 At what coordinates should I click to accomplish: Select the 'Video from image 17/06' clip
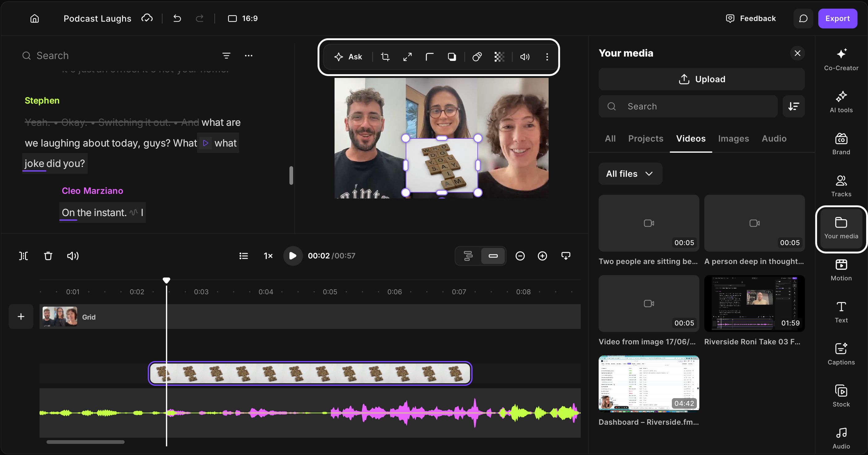[649, 304]
